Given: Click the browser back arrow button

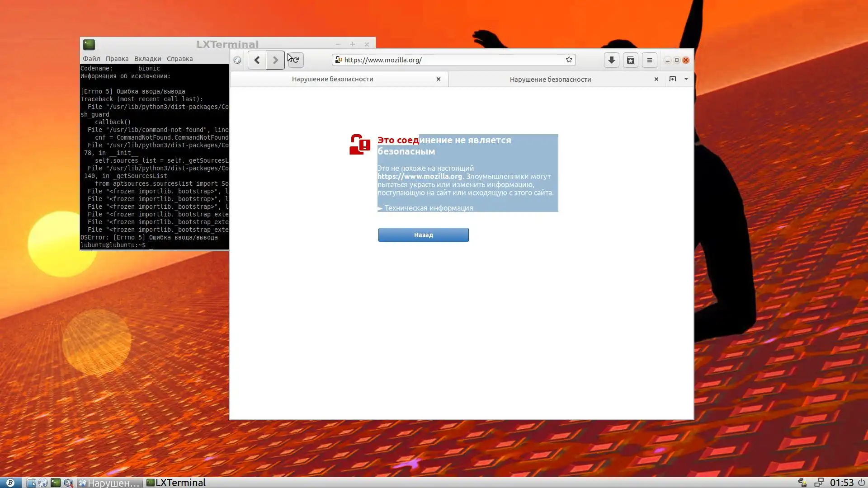Looking at the screenshot, I should pos(257,60).
